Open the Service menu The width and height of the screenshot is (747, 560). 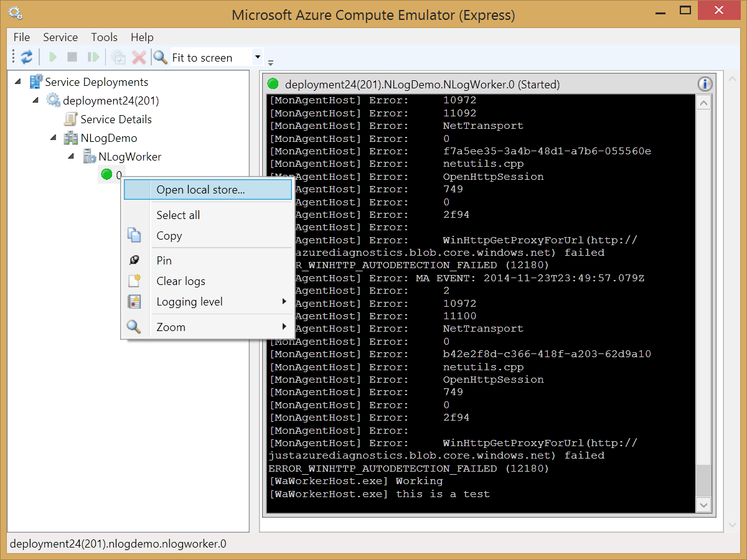60,37
